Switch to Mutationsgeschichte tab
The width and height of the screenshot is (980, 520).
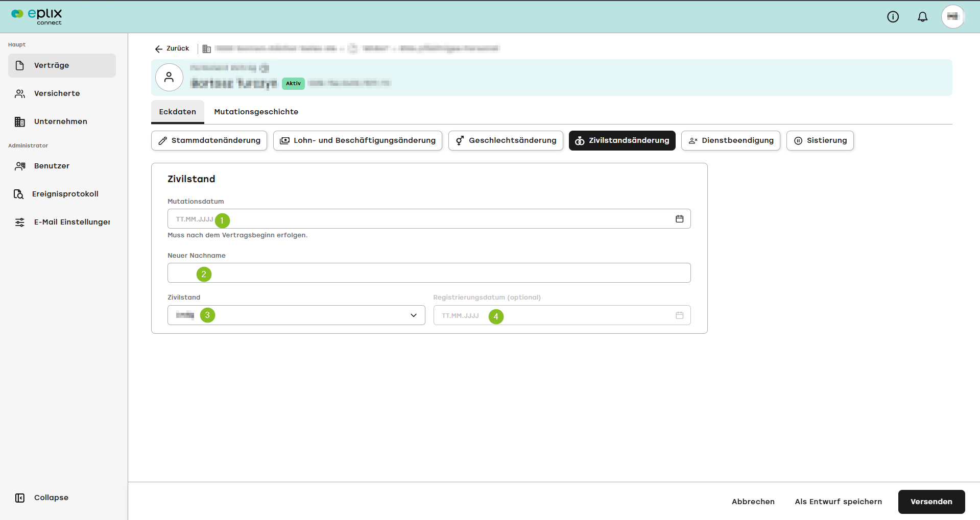[x=256, y=112]
